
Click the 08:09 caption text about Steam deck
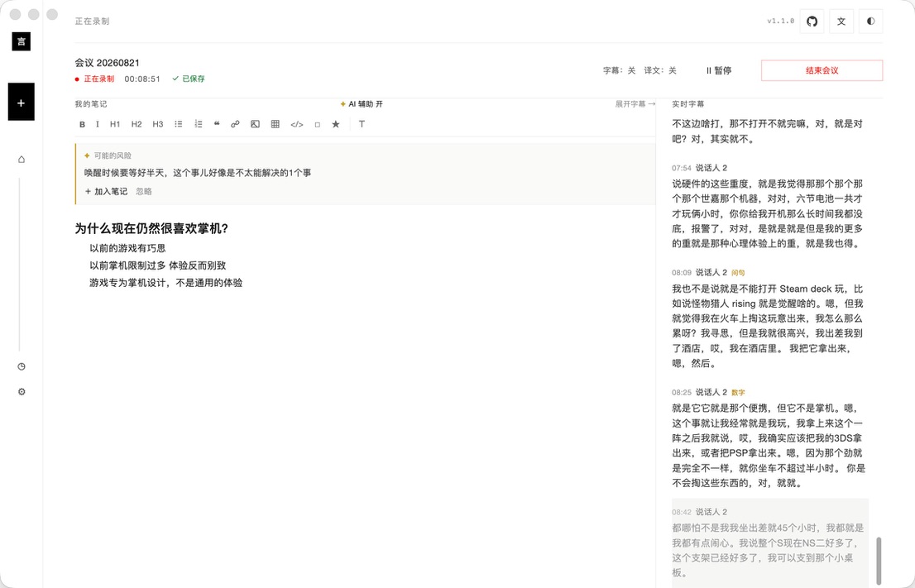(768, 326)
